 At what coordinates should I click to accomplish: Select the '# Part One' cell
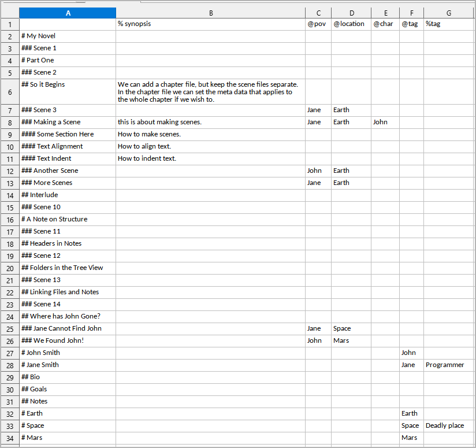click(68, 61)
